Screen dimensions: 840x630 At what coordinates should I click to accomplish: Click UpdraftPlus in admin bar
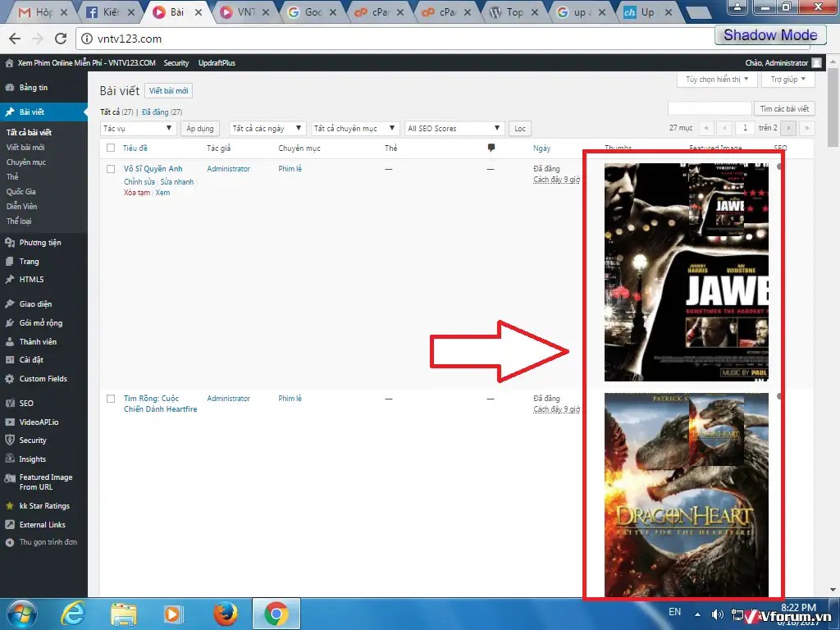click(x=217, y=62)
